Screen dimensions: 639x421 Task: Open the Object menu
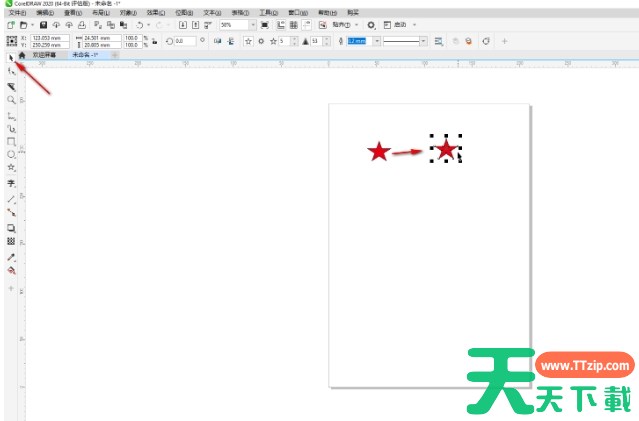point(128,13)
